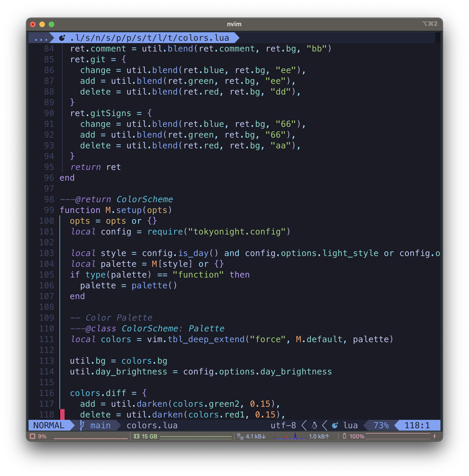The height and width of the screenshot is (476, 469).
Task: Click the 15 GB memory value
Action: (149, 436)
